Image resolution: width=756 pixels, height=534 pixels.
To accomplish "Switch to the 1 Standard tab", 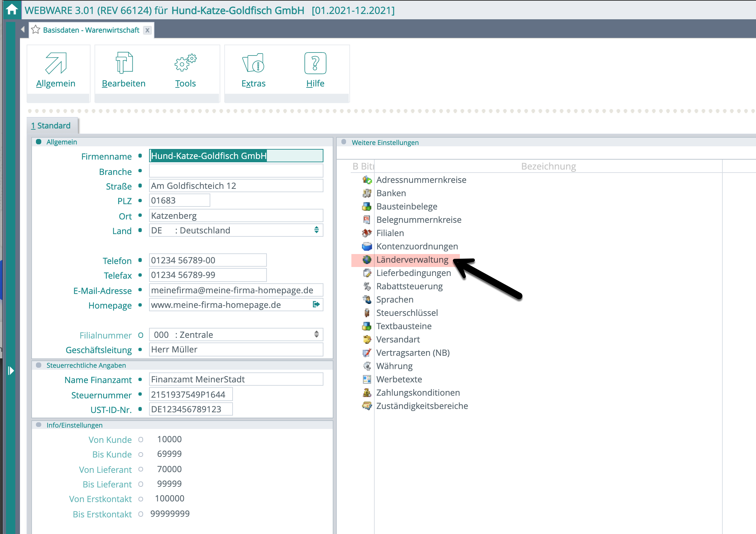I will tap(51, 126).
